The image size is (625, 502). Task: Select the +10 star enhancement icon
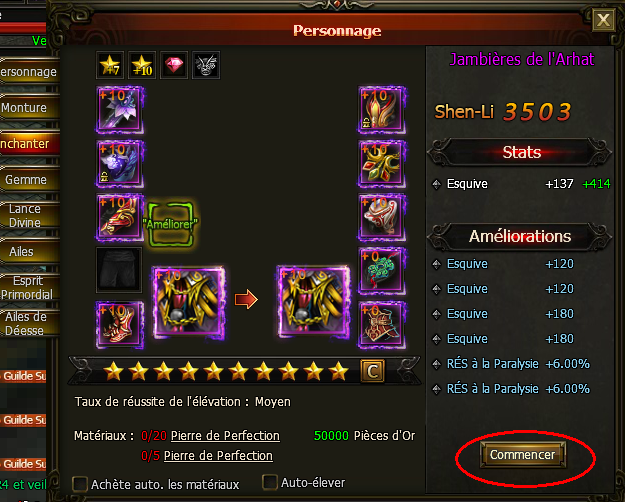pos(142,65)
